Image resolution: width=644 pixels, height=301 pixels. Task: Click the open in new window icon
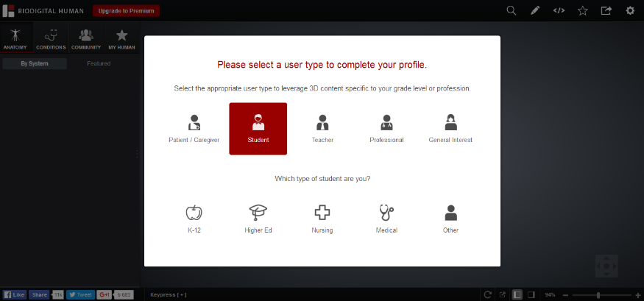502,294
